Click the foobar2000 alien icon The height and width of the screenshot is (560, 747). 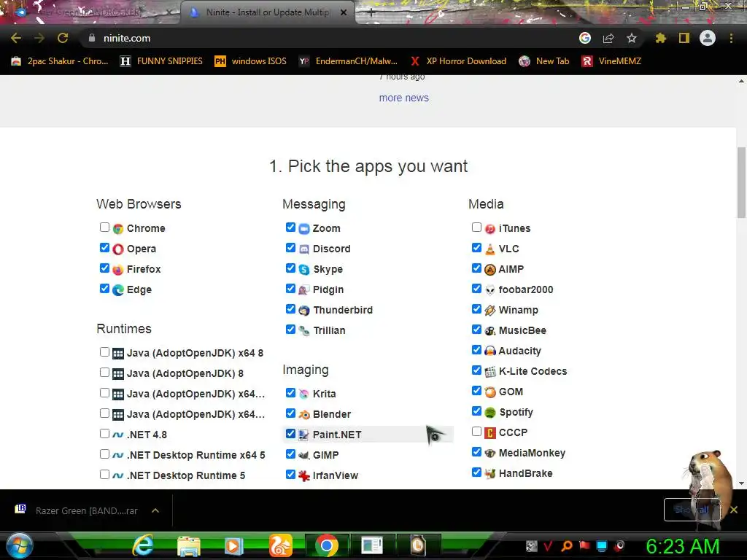pyautogui.click(x=490, y=290)
